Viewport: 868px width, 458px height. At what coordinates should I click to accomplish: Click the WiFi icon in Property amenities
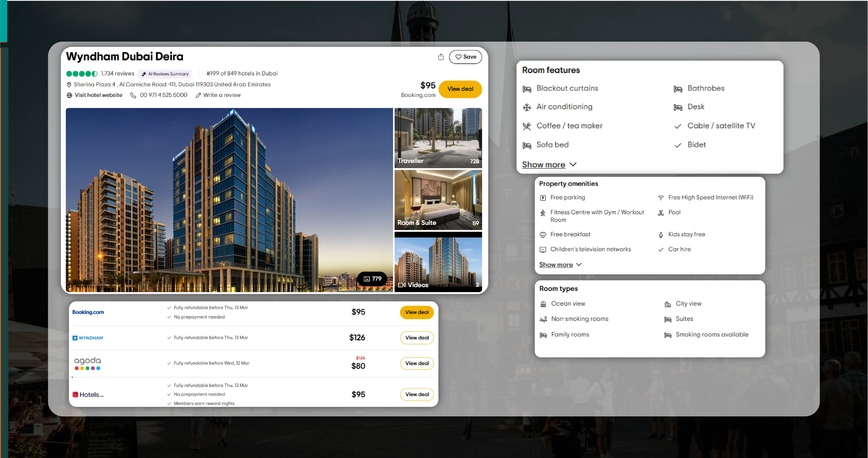coord(661,198)
